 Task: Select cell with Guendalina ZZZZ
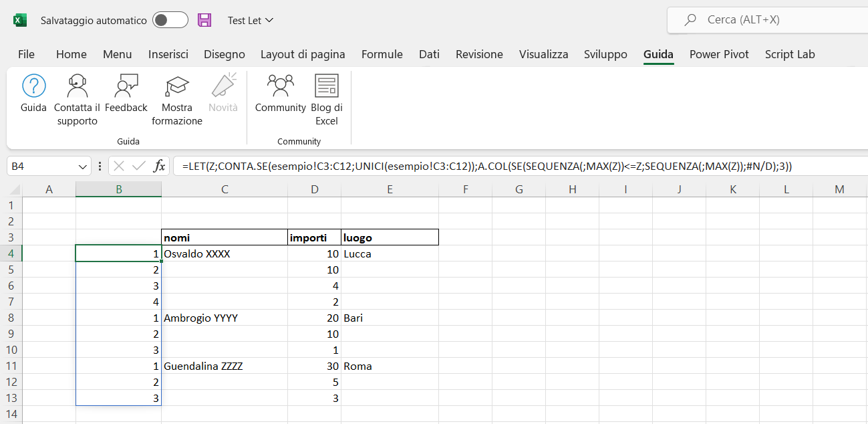(225, 366)
